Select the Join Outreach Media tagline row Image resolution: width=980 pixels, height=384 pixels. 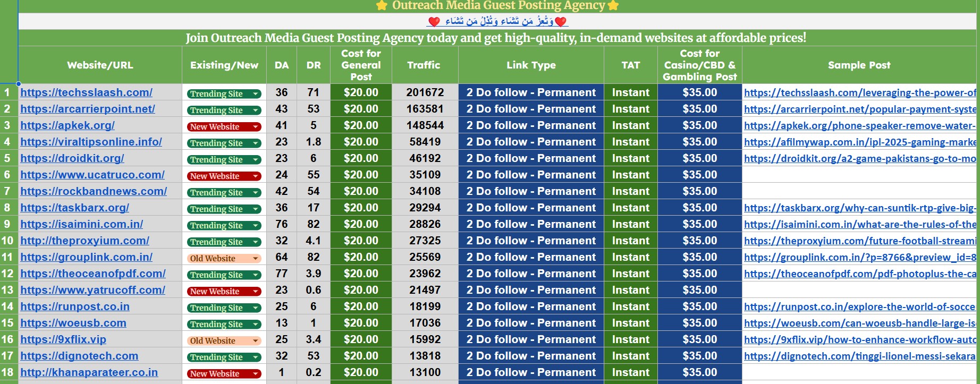point(497,38)
